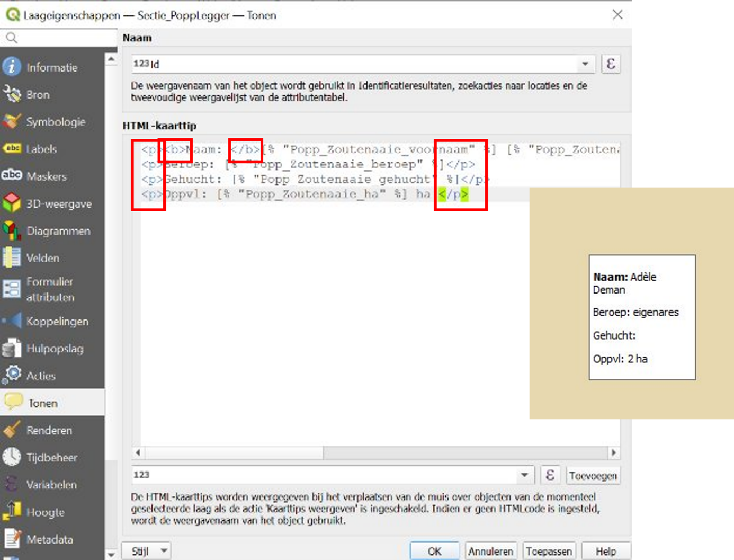Open expression builder next to Naam field
This screenshot has height=560, width=734.
(x=611, y=64)
